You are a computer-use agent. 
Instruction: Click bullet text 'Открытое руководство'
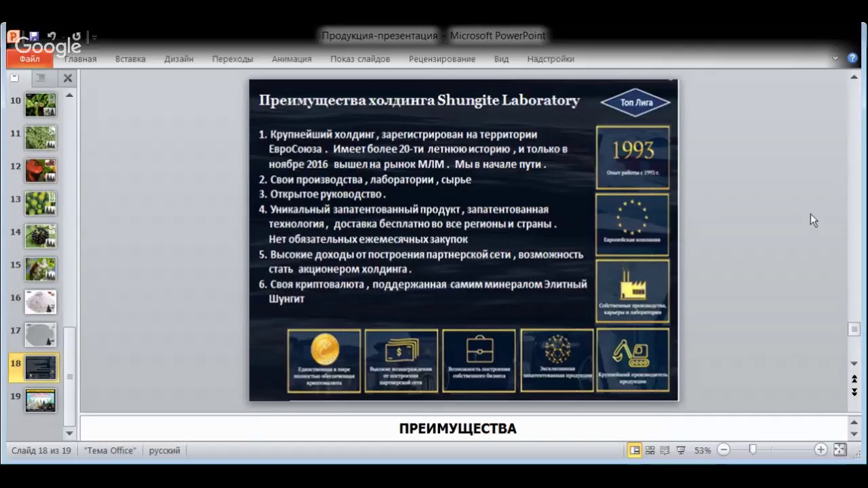pos(327,195)
